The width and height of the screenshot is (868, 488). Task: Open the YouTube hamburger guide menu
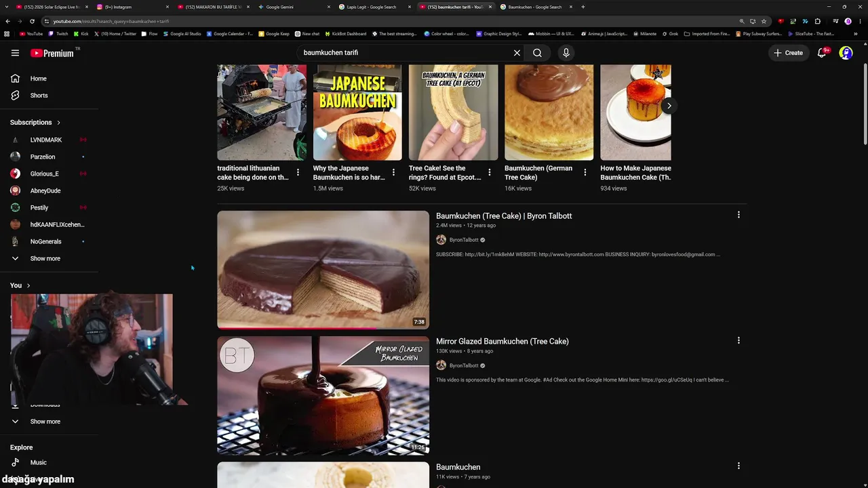[x=15, y=53]
